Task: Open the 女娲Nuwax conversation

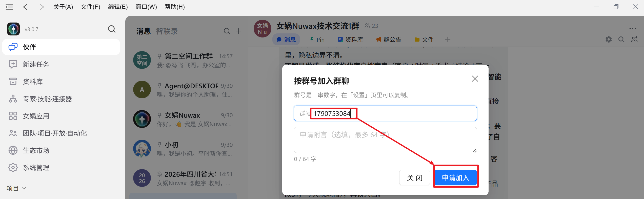Action: [183, 119]
